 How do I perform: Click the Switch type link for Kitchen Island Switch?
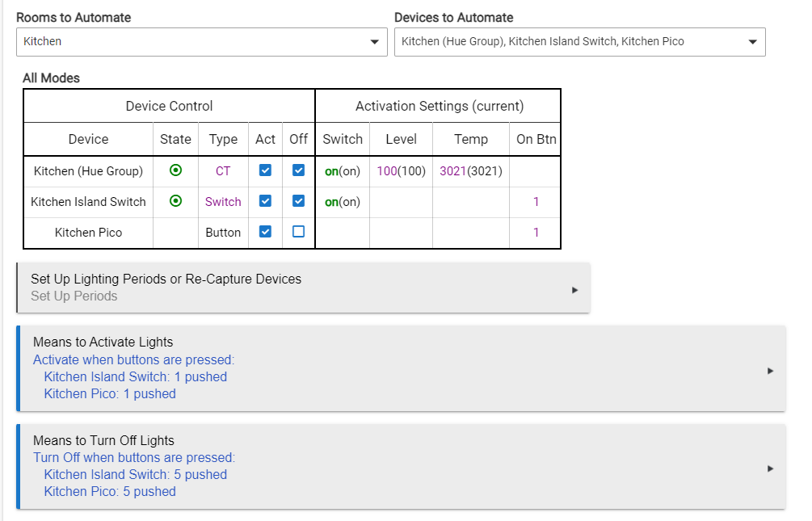[x=223, y=202]
